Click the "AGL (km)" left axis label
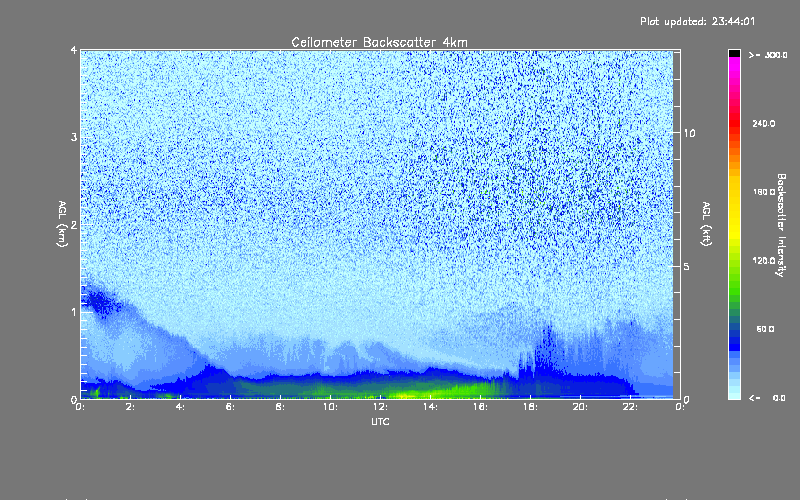The height and width of the screenshot is (500, 800). [62, 224]
